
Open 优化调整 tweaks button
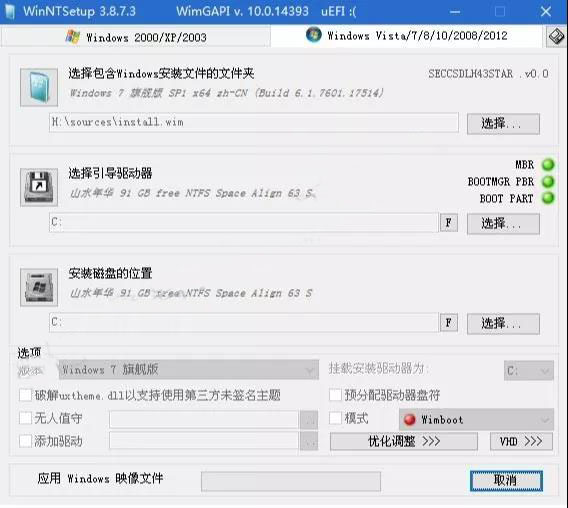click(x=404, y=441)
